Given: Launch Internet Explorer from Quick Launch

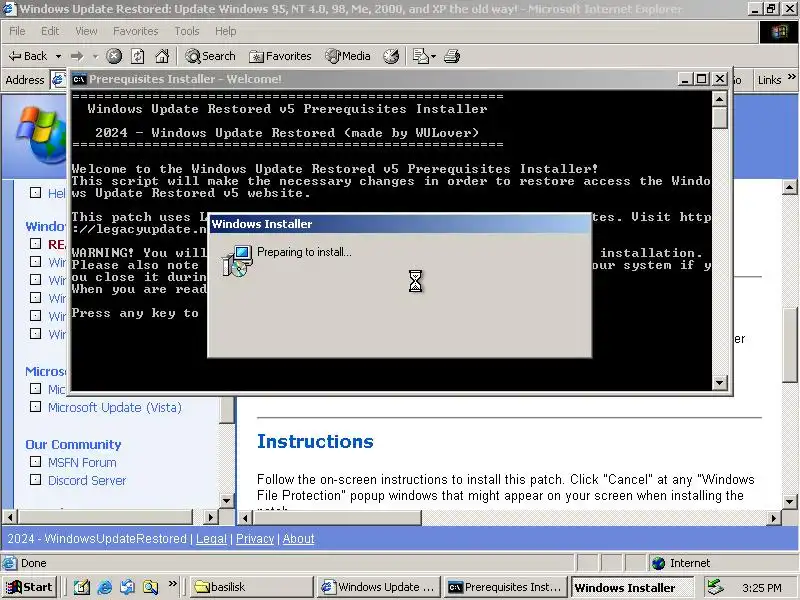Looking at the screenshot, I should tap(105, 588).
